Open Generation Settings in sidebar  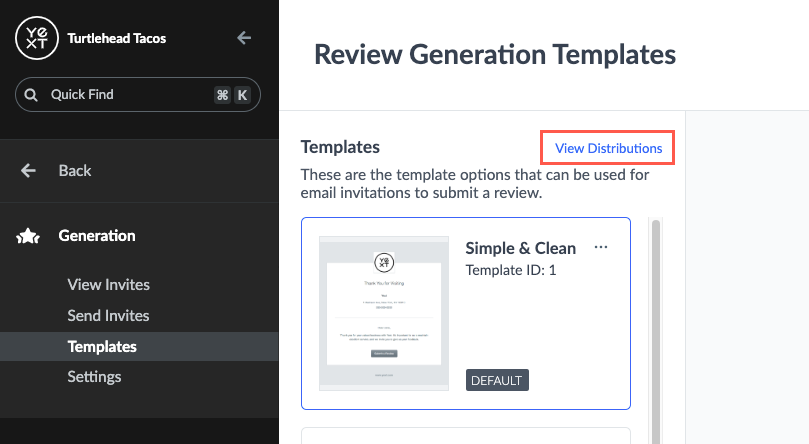[94, 377]
